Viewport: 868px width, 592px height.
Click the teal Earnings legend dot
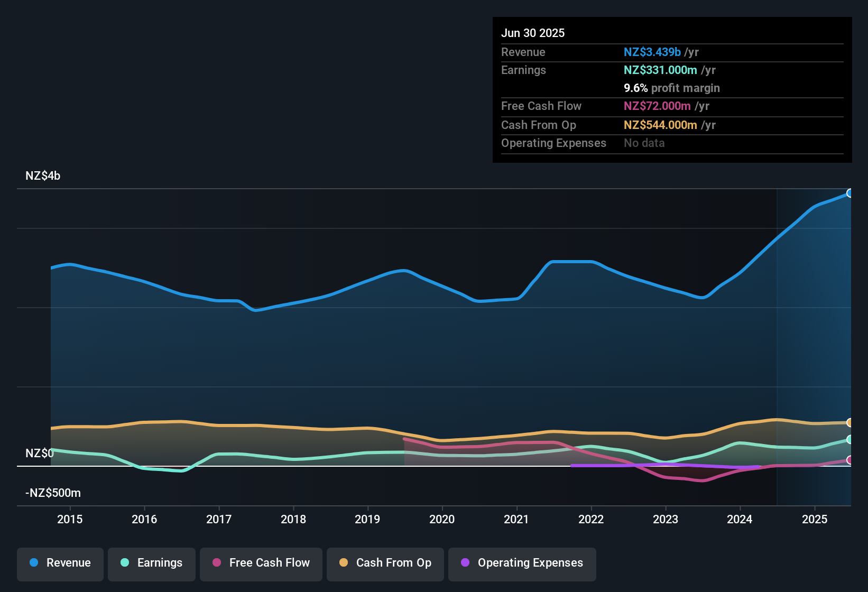pos(125,563)
